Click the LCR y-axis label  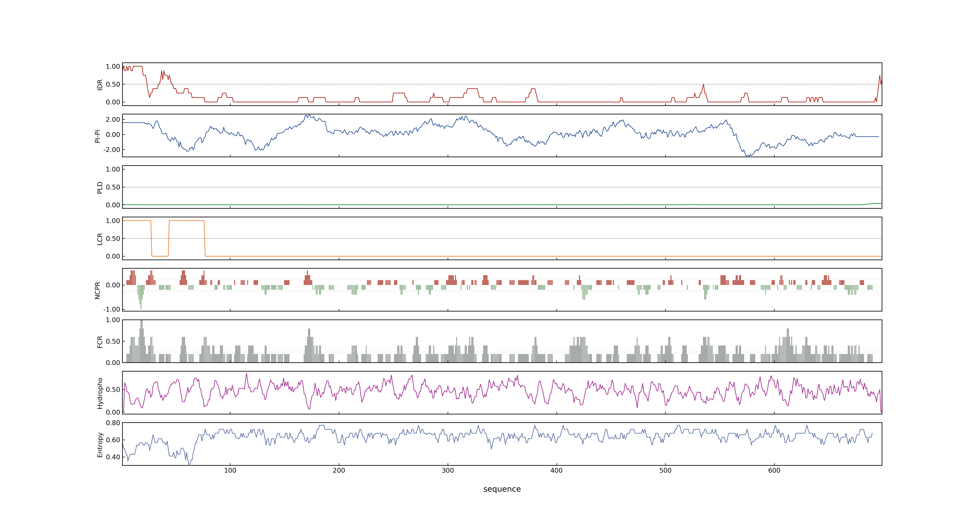[100, 239]
